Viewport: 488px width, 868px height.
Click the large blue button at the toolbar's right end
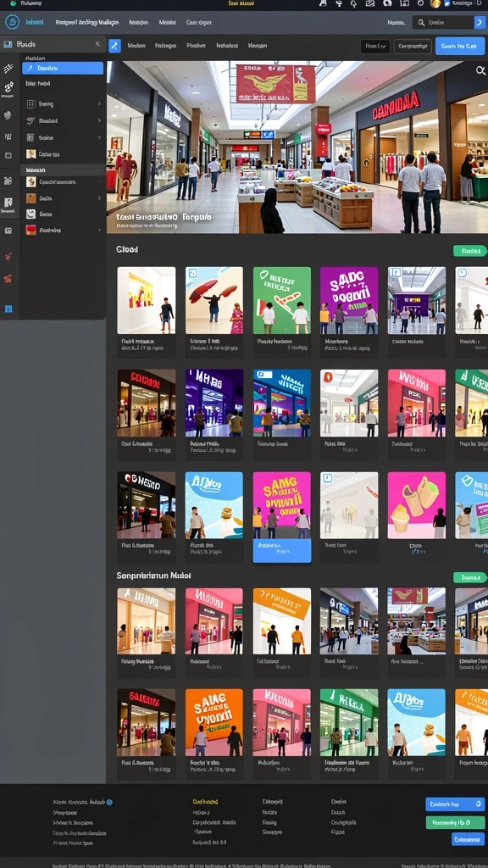click(460, 46)
